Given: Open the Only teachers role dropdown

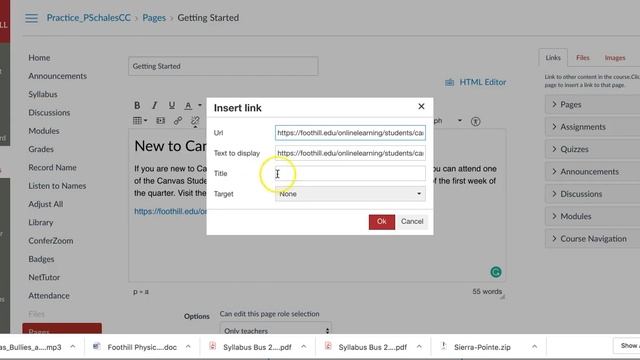Looking at the screenshot, I should tap(276, 329).
